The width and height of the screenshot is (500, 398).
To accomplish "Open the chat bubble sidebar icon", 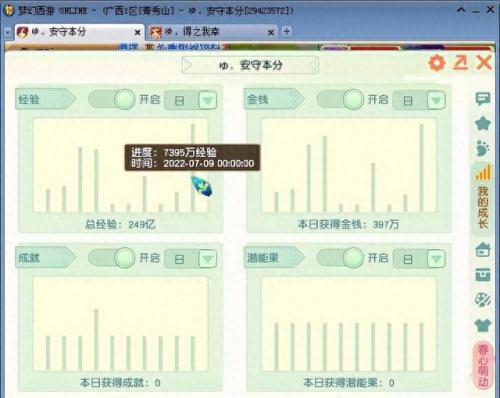I will tap(482, 99).
